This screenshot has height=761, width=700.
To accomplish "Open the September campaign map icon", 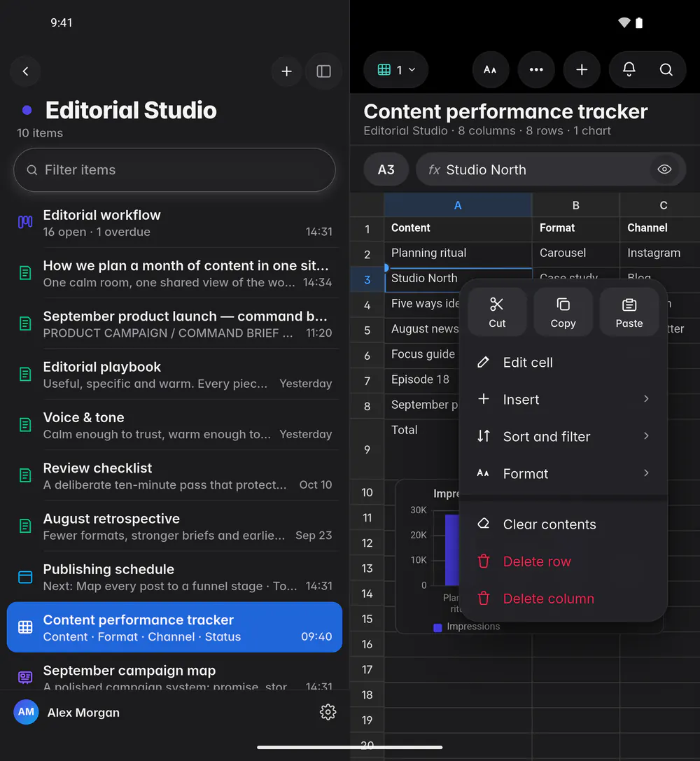I will click(25, 678).
